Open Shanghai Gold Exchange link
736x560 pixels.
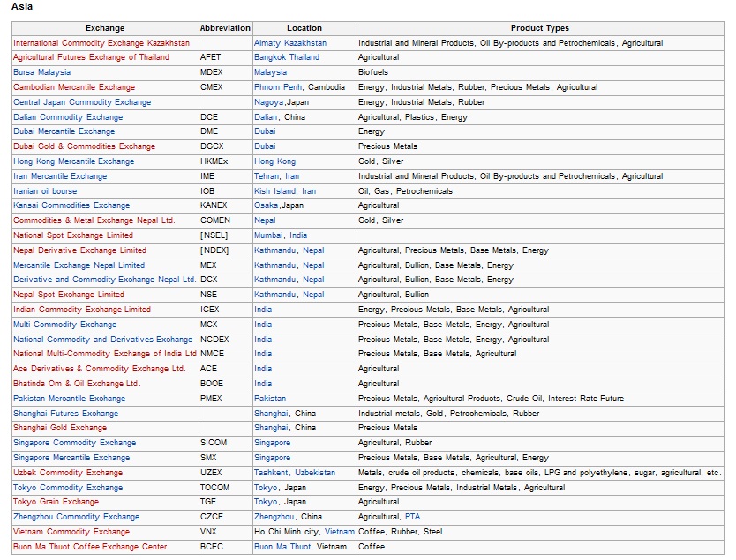[x=60, y=428]
